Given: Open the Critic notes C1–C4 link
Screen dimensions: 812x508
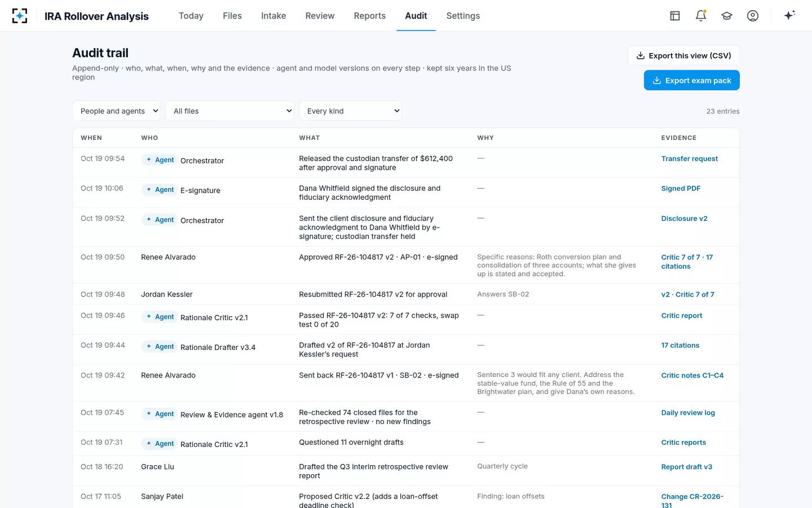Looking at the screenshot, I should click(x=692, y=375).
